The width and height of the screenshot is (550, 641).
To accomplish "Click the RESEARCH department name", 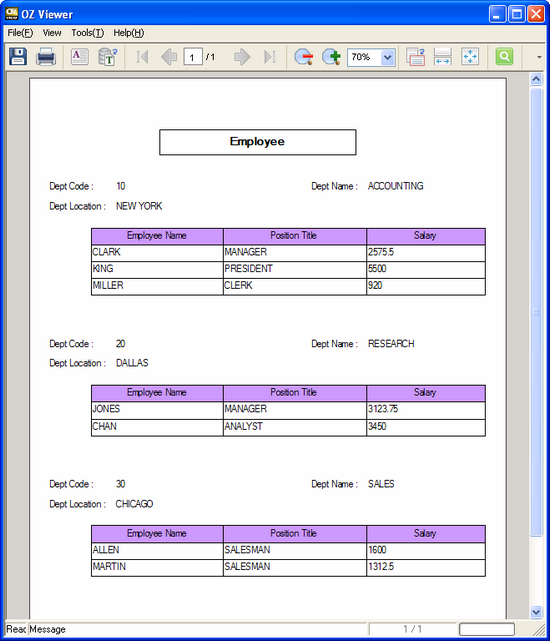I will click(391, 344).
